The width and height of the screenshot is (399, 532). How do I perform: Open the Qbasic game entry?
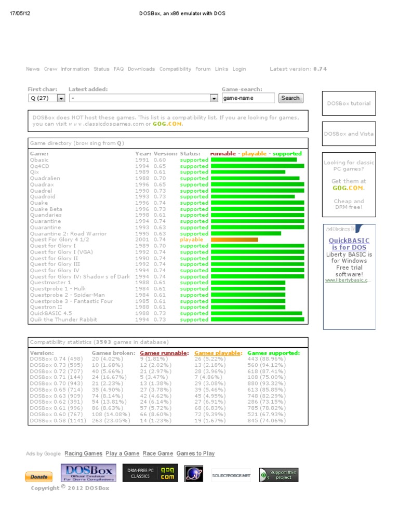click(x=39, y=160)
